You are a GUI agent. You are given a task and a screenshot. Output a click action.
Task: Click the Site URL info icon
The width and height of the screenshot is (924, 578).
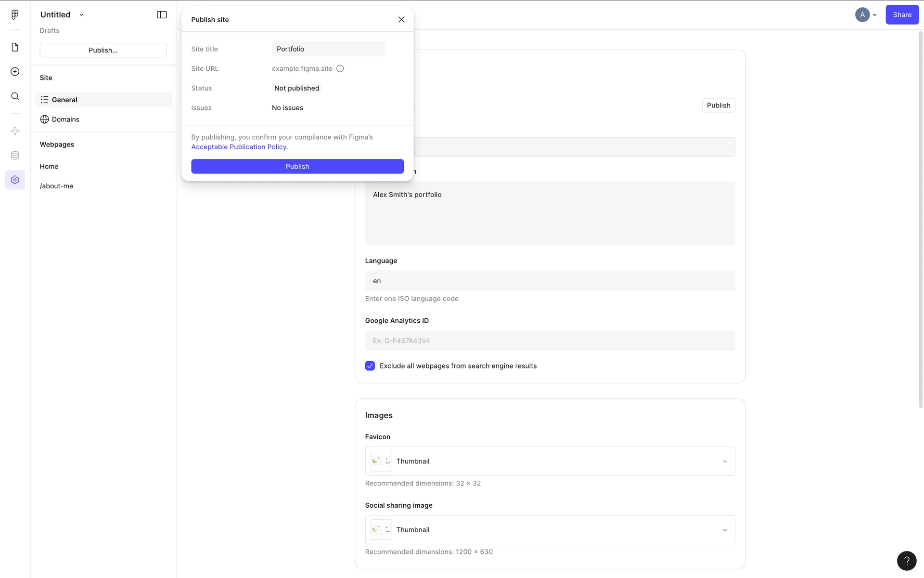pos(340,68)
